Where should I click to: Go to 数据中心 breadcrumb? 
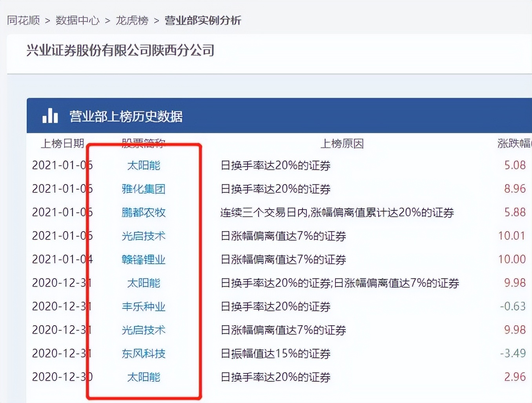pyautogui.click(x=77, y=20)
